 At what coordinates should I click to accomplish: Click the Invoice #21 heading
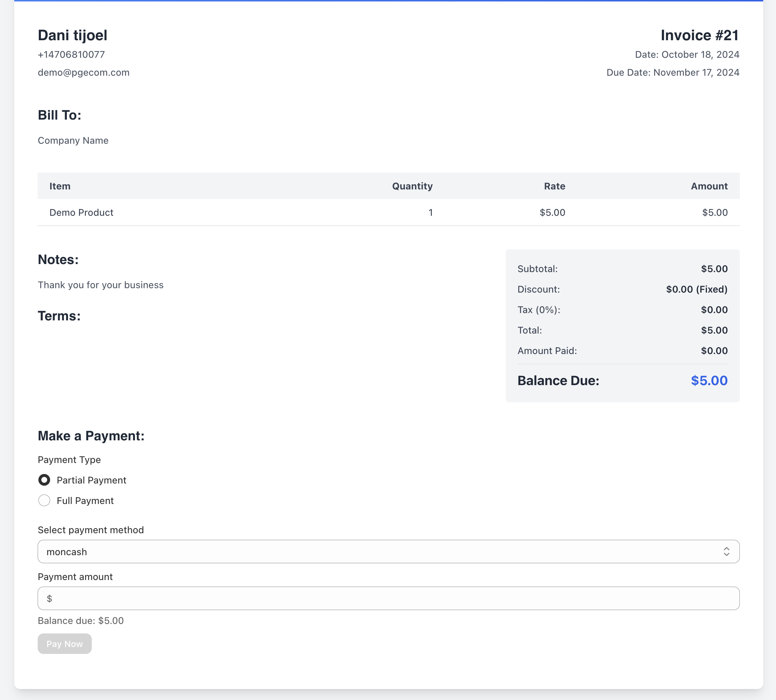click(700, 35)
